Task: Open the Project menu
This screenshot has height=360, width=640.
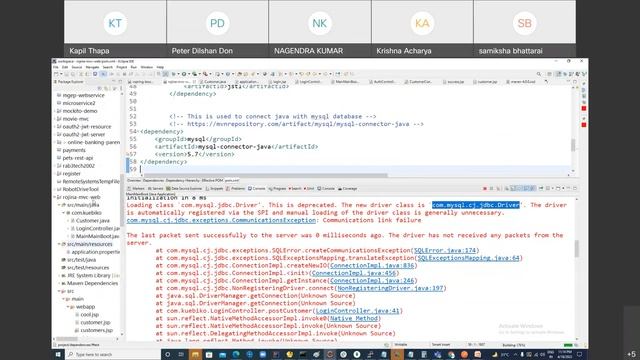Action: click(122, 67)
